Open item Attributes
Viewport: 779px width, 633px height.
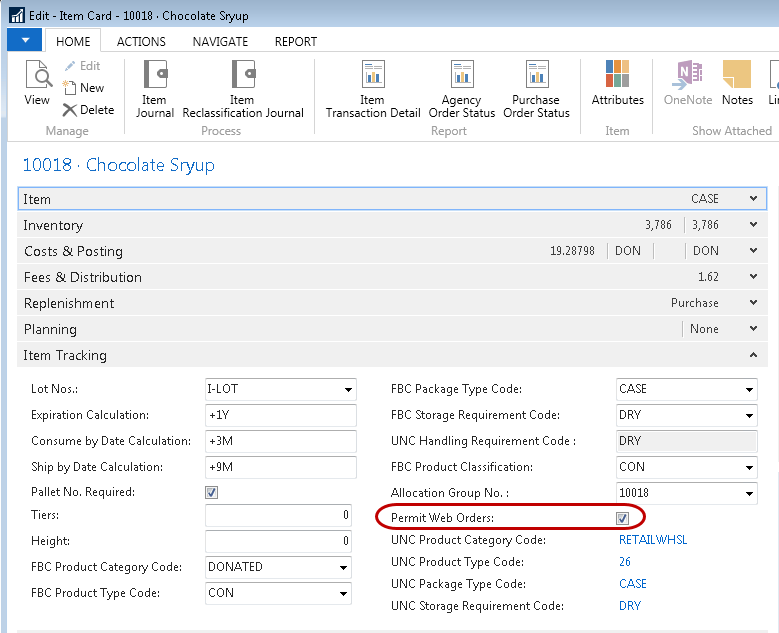pos(617,84)
